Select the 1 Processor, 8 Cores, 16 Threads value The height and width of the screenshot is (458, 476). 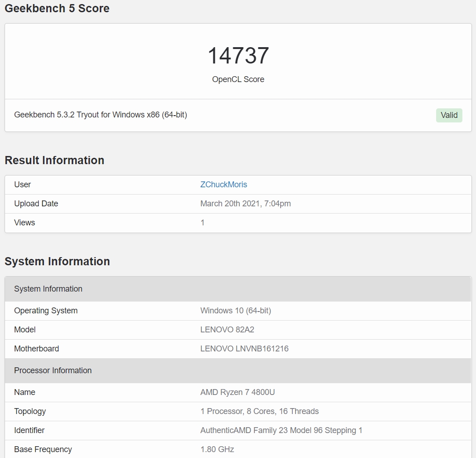tap(260, 412)
